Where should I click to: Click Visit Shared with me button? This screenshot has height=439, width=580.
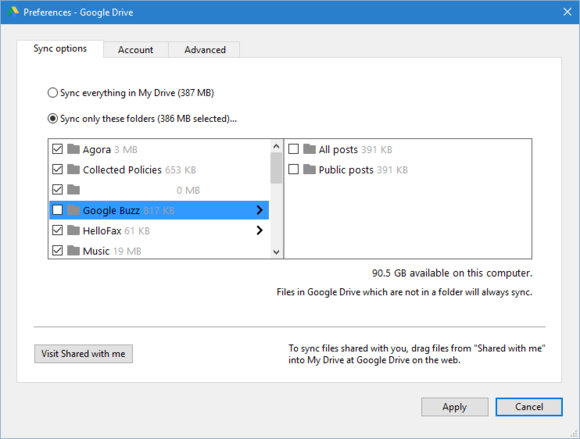tap(84, 354)
